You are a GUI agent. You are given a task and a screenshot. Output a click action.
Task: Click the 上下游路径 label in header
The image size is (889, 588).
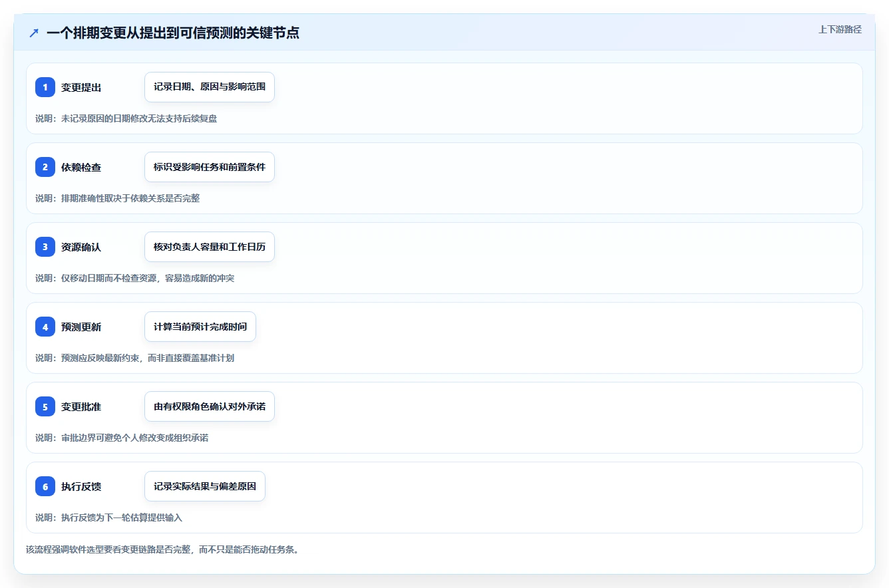(x=840, y=29)
